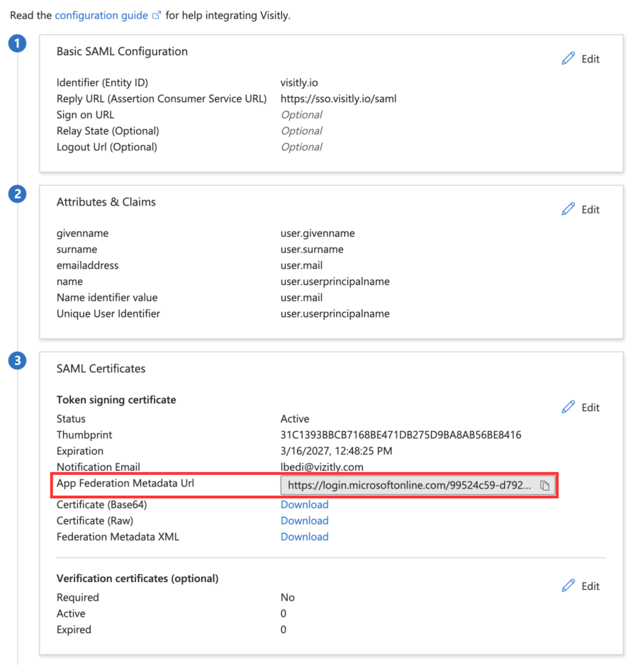Select the 'user.surname' claim value

click(x=312, y=249)
